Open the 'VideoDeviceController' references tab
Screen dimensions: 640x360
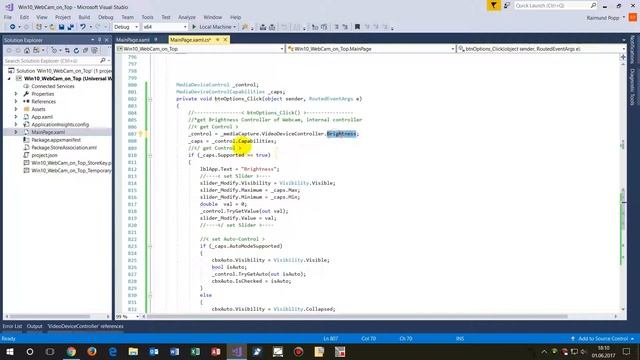coord(85,326)
